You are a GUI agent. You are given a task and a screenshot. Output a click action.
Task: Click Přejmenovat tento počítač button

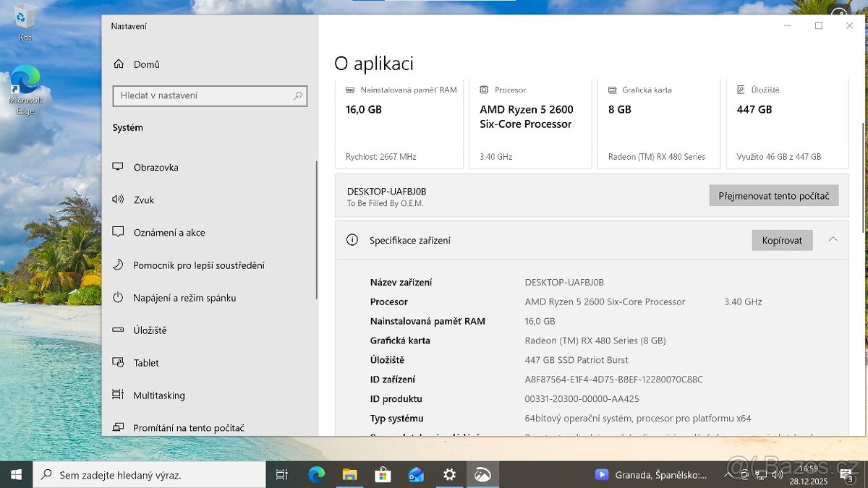click(773, 196)
